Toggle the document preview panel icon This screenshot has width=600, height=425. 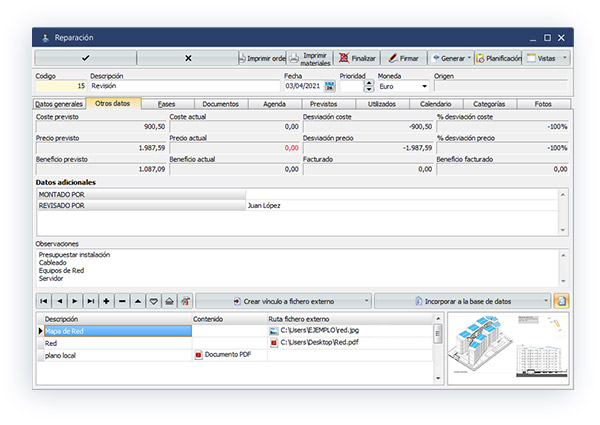click(x=561, y=300)
